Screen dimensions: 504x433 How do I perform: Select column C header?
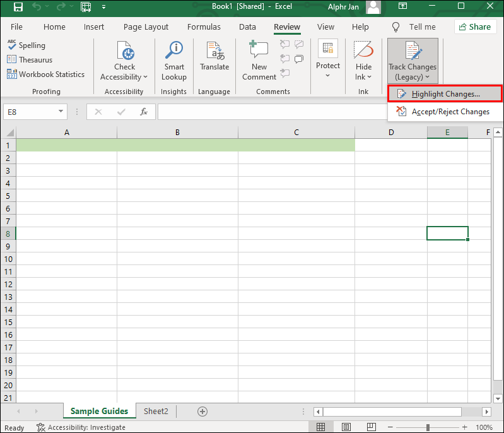point(296,132)
